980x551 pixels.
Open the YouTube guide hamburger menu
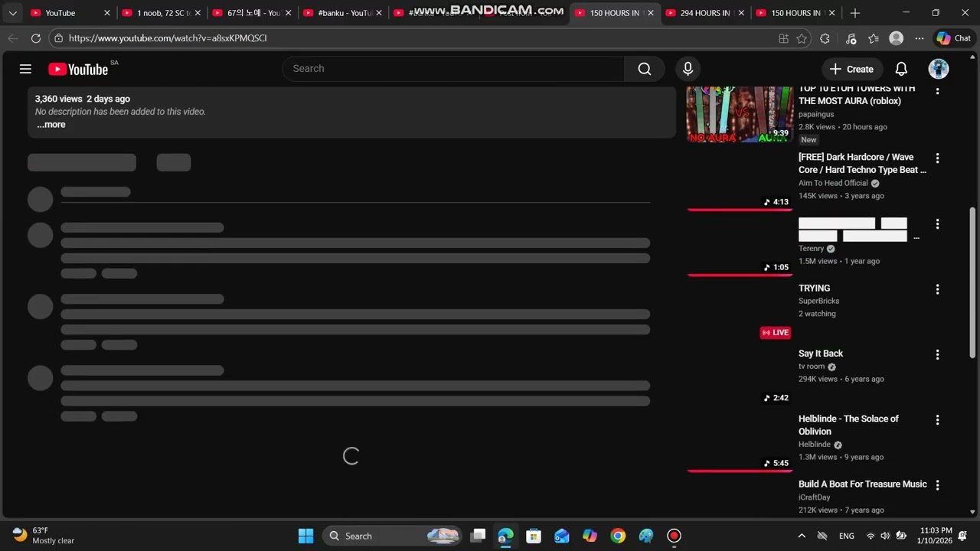coord(25,69)
